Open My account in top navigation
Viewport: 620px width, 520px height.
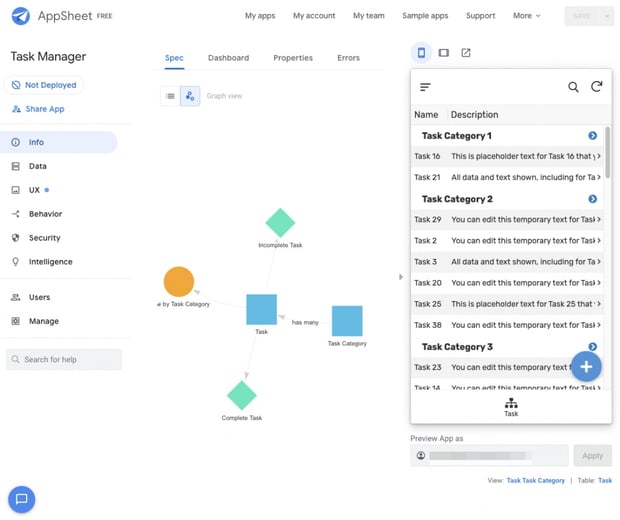click(314, 16)
